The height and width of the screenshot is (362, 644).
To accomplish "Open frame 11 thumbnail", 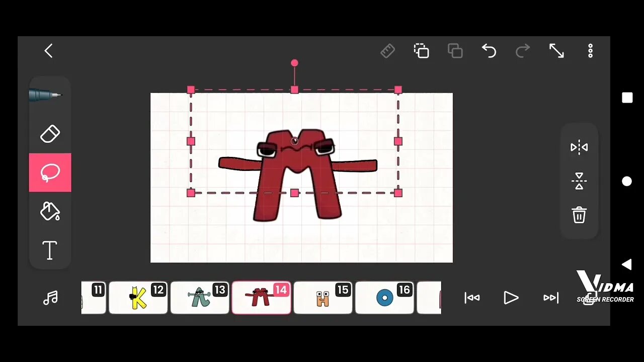I will coord(94,298).
